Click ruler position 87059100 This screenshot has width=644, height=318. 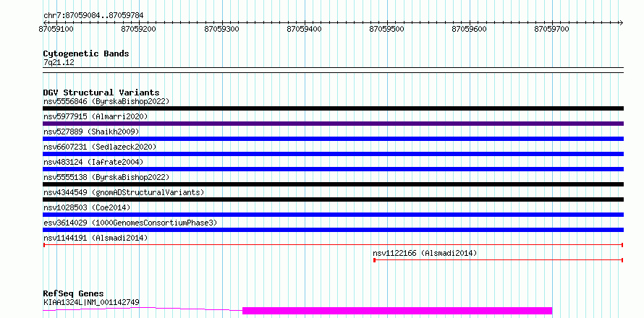coord(56,29)
